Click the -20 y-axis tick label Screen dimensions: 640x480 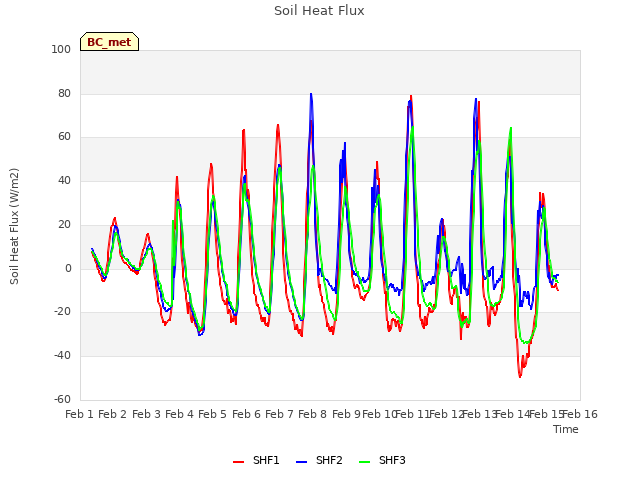pos(62,311)
